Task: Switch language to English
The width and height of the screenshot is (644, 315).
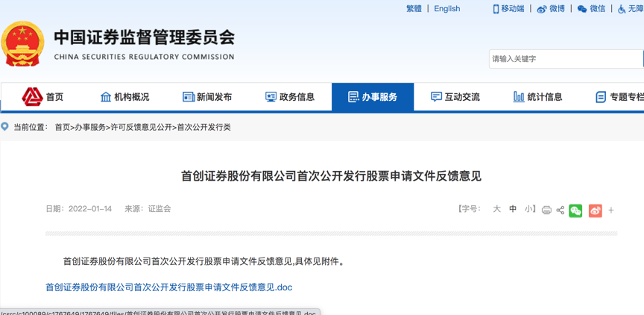Action: click(x=447, y=9)
